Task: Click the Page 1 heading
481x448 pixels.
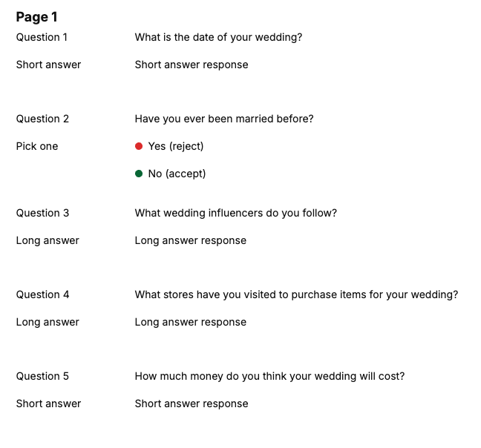Action: pos(36,17)
